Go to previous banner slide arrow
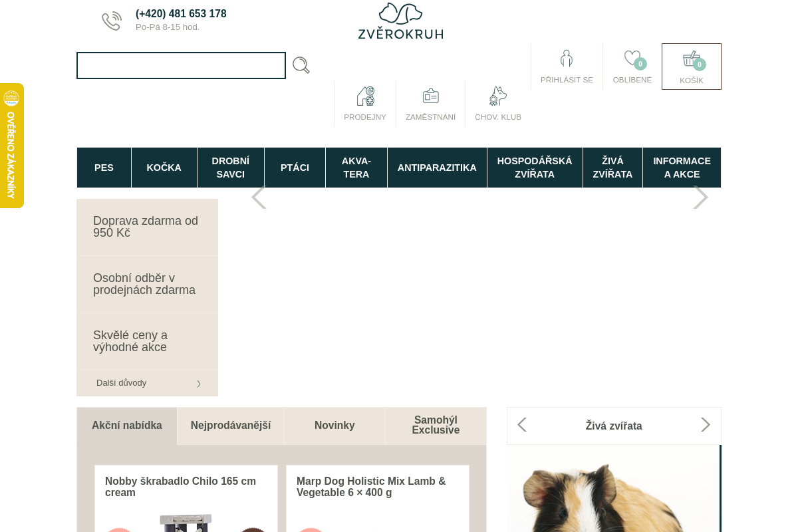798x532 pixels. click(259, 197)
